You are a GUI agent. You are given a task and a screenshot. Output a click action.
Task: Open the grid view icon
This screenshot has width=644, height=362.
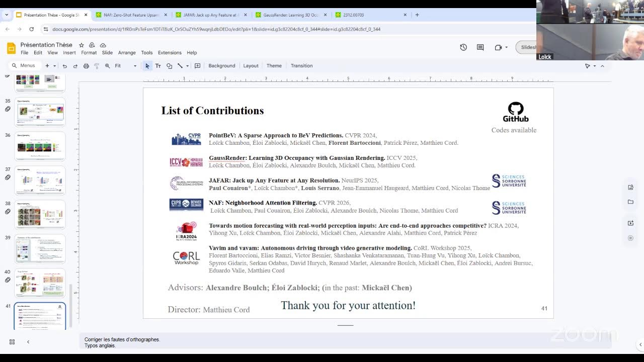(x=12, y=342)
